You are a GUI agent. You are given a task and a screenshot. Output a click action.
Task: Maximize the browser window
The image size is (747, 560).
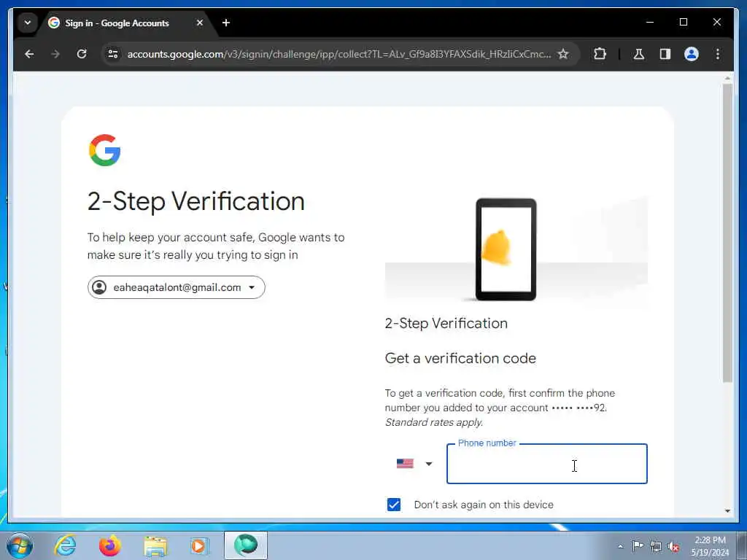(x=683, y=22)
